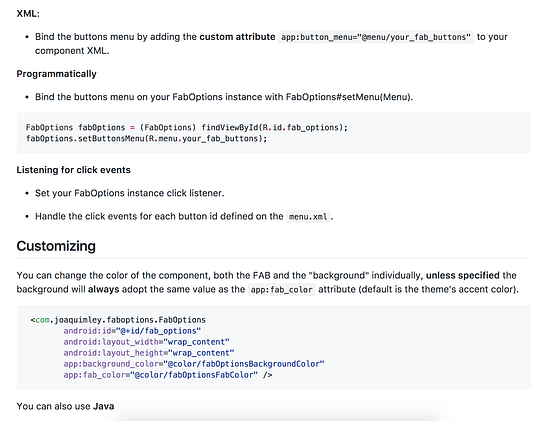Click the Listening for click events heading

point(74,170)
